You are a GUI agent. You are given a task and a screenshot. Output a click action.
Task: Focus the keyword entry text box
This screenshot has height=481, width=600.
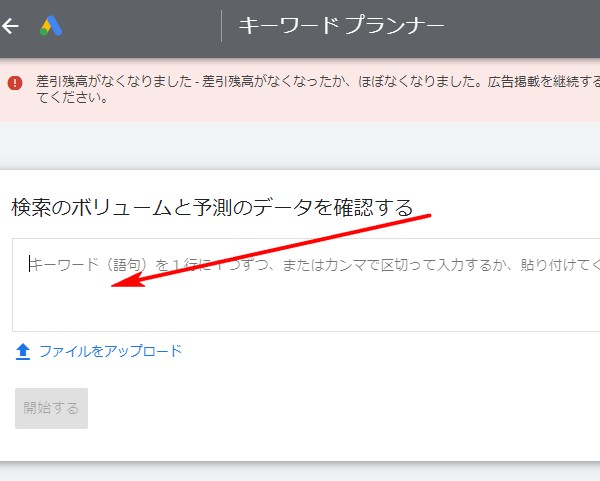pos(306,285)
